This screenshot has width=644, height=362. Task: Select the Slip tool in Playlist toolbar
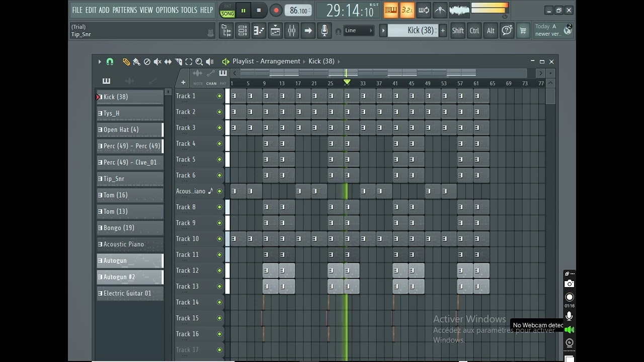click(x=168, y=62)
